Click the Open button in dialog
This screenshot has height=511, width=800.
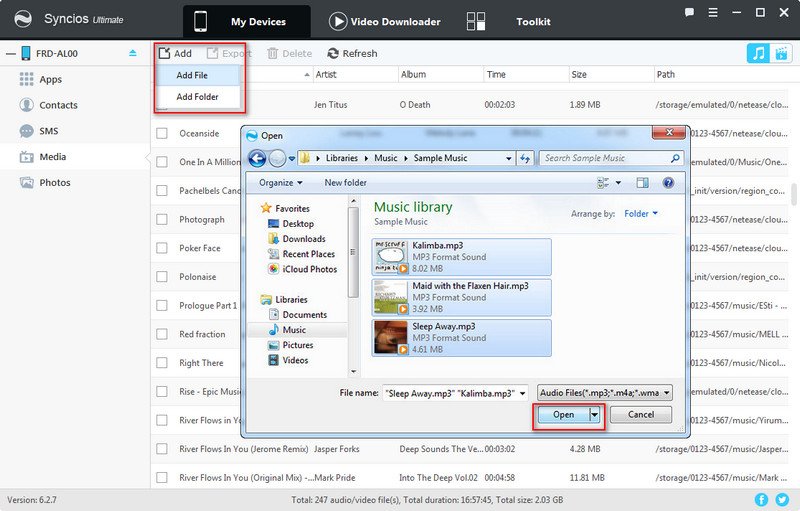click(563, 415)
